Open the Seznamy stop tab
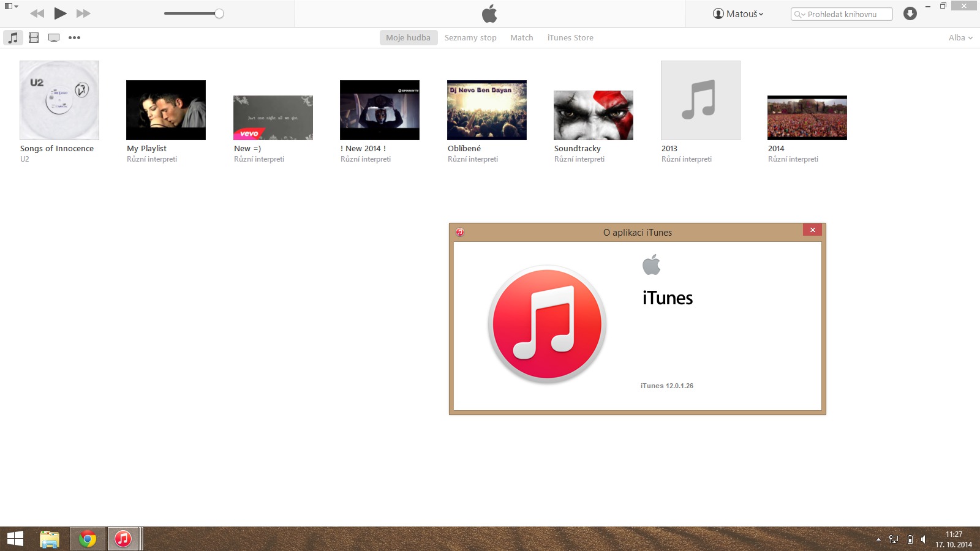 pos(470,37)
